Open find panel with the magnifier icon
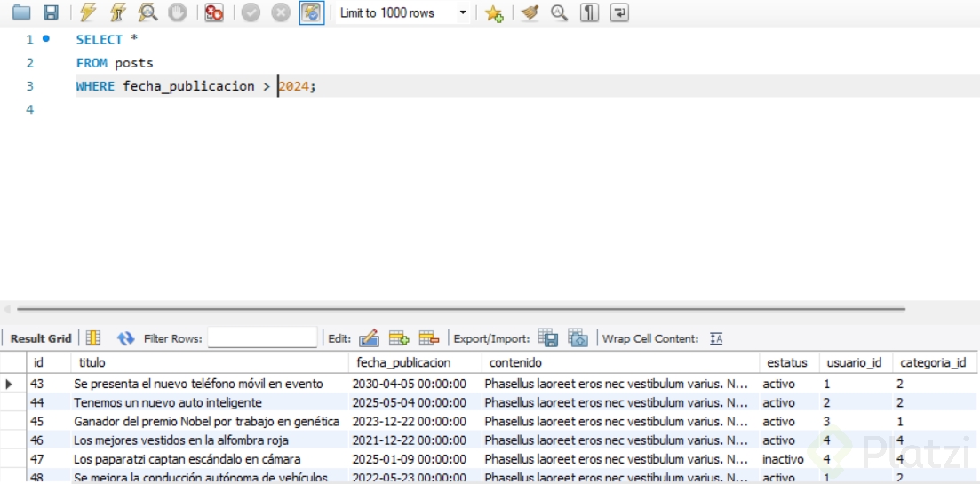Viewport: 980px width, 484px height. pos(559,12)
